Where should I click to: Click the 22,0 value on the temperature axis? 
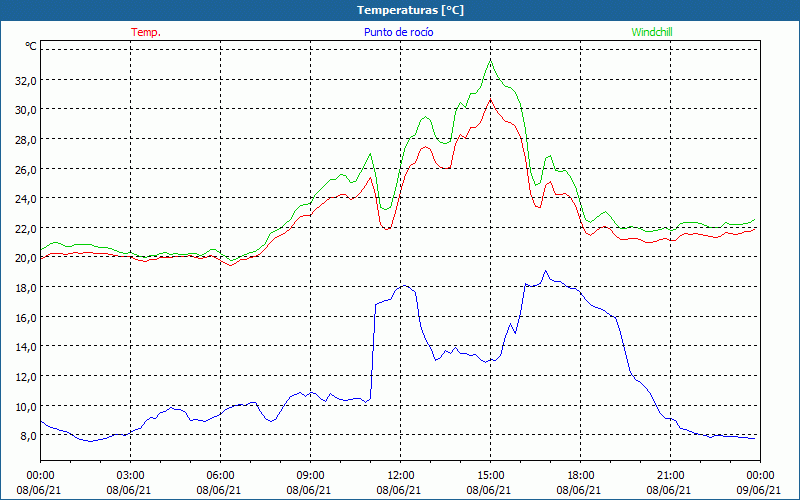(24, 229)
